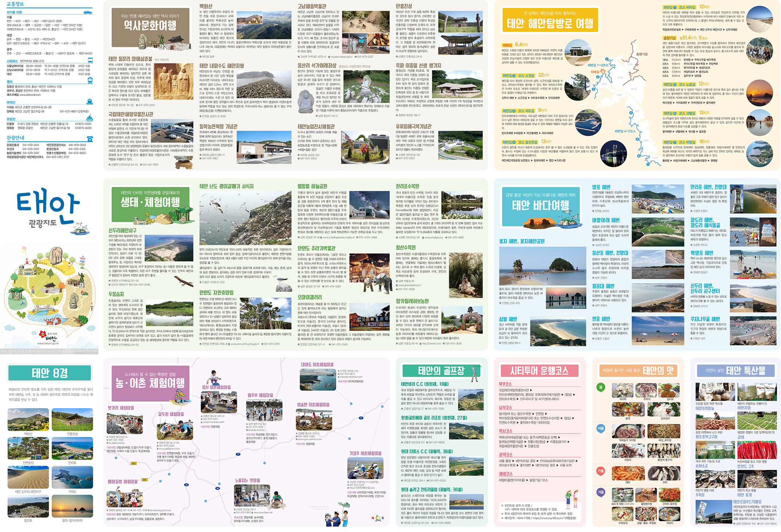This screenshot has height=532, width=781.
Task: Click the purple 겨울 season circle
Action: click(x=601, y=492)
